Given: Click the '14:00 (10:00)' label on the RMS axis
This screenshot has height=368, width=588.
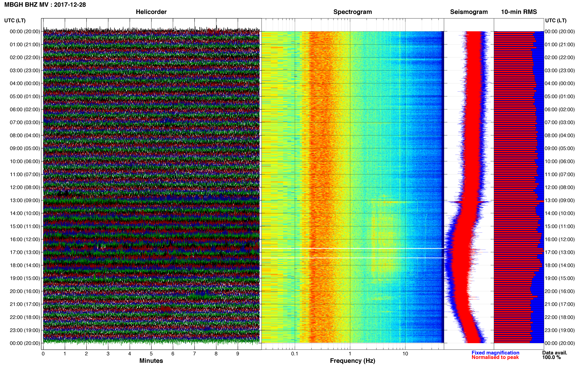Looking at the screenshot, I should click(560, 213).
